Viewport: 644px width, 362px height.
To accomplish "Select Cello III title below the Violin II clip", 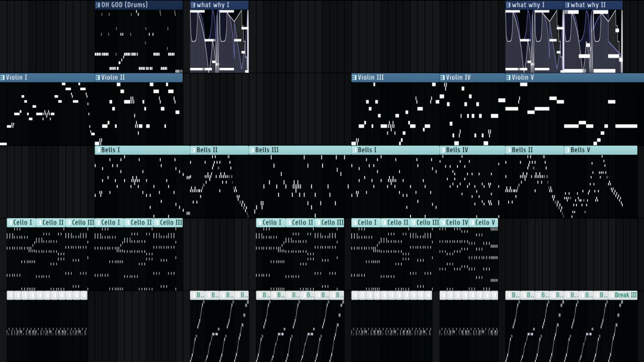I will coord(171,222).
